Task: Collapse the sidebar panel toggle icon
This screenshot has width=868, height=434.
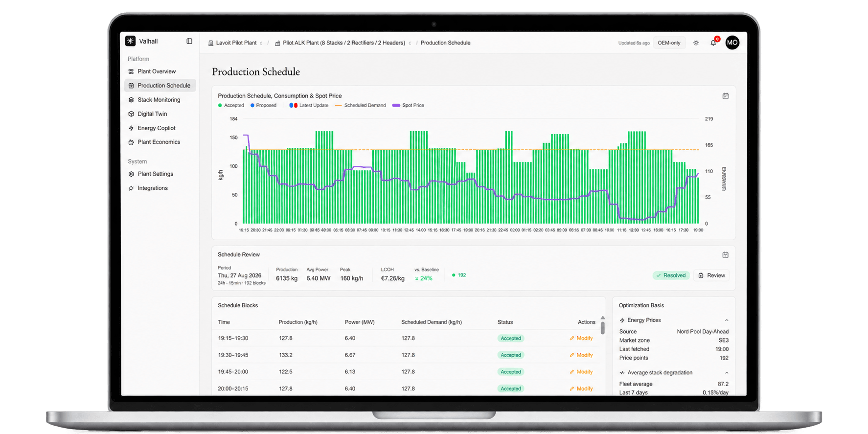Action: click(189, 41)
